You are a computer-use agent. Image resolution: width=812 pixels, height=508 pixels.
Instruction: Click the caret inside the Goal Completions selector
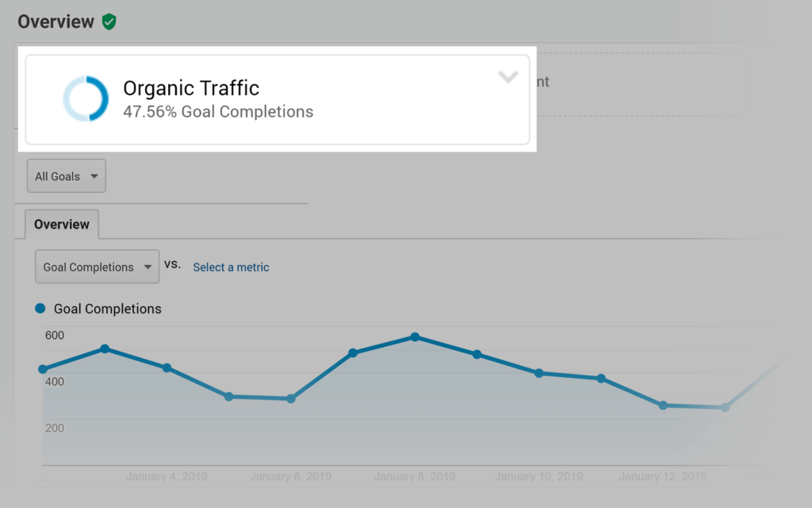(x=148, y=267)
